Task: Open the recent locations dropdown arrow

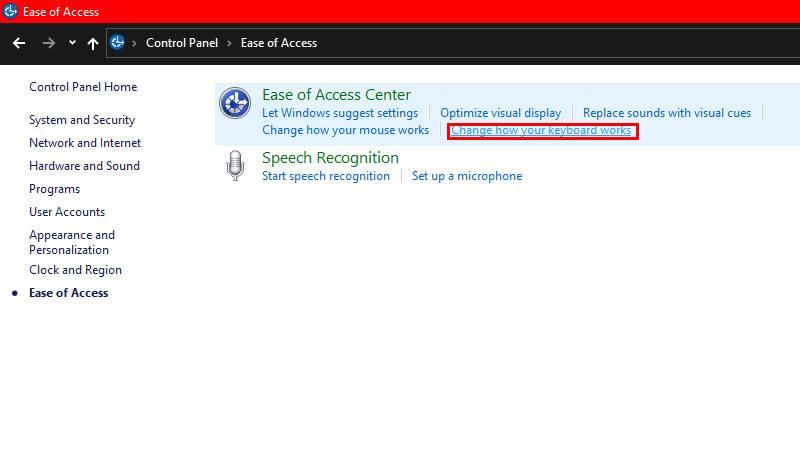Action: (72, 43)
